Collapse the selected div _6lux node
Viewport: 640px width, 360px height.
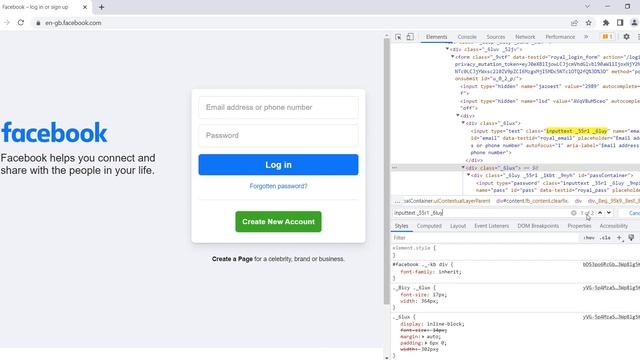463,167
